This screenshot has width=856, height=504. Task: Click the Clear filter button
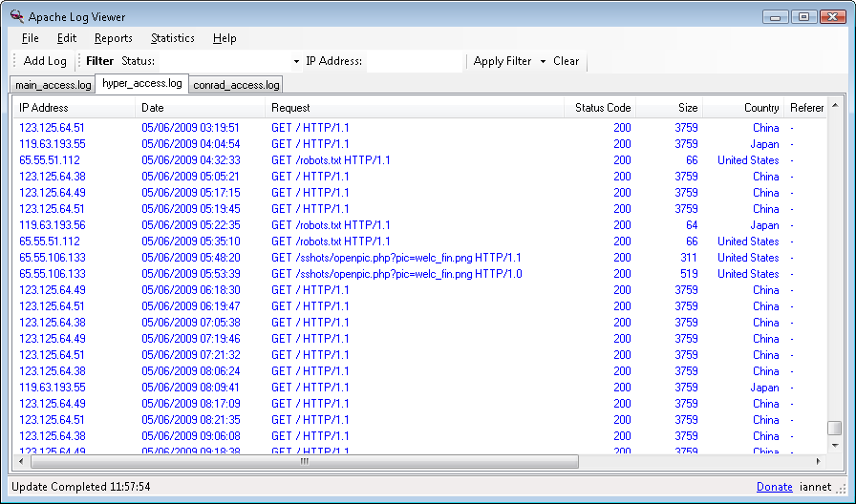566,61
